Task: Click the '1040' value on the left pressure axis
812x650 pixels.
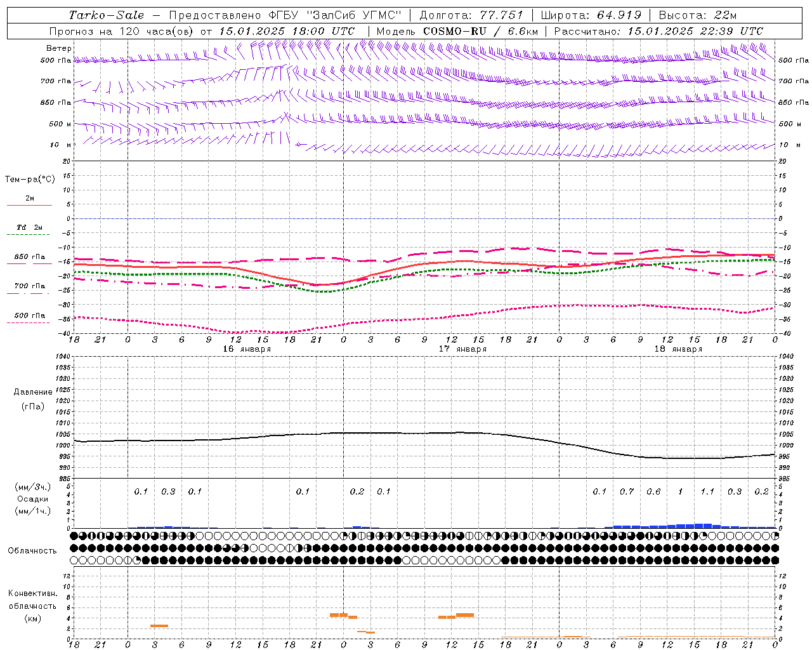Action: tap(63, 356)
